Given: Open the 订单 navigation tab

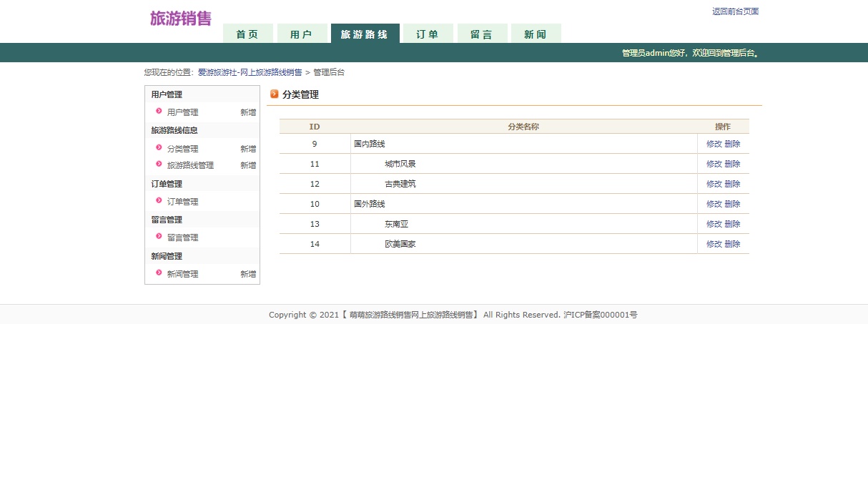Looking at the screenshot, I should tap(428, 33).
